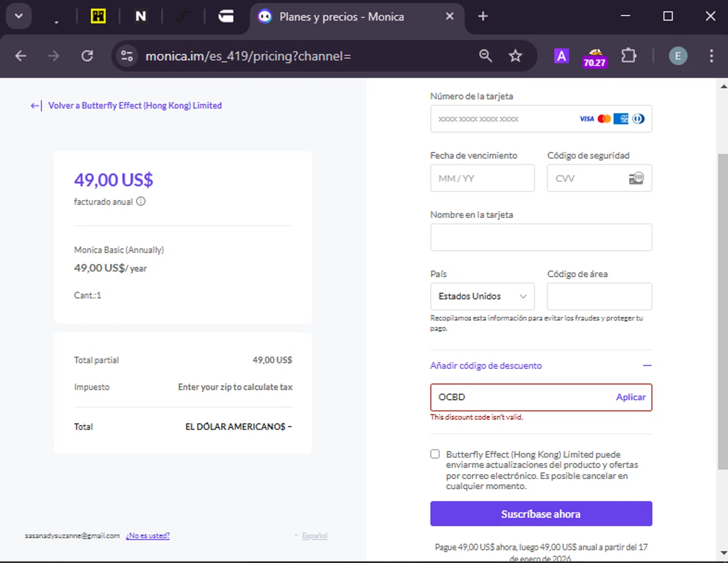The image size is (728, 563).
Task: Open the tab search dropdown arrow
Action: 18,16
